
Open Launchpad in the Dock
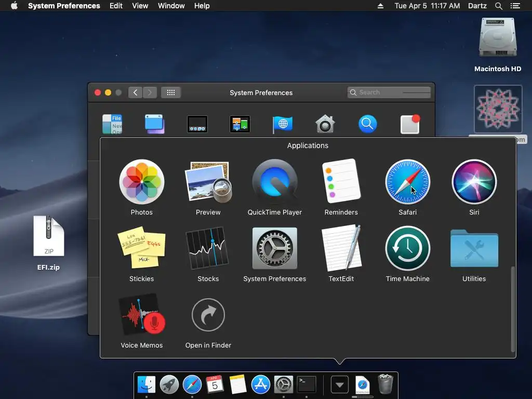[169, 384]
